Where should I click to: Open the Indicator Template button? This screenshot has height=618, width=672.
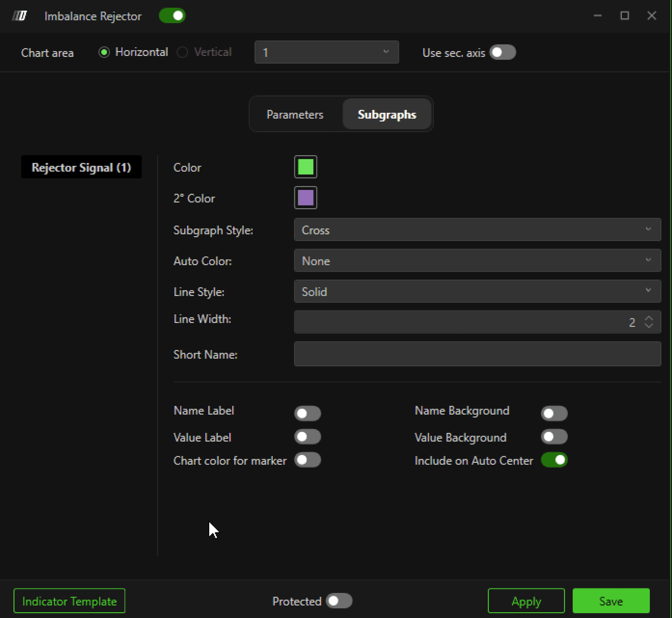point(69,601)
